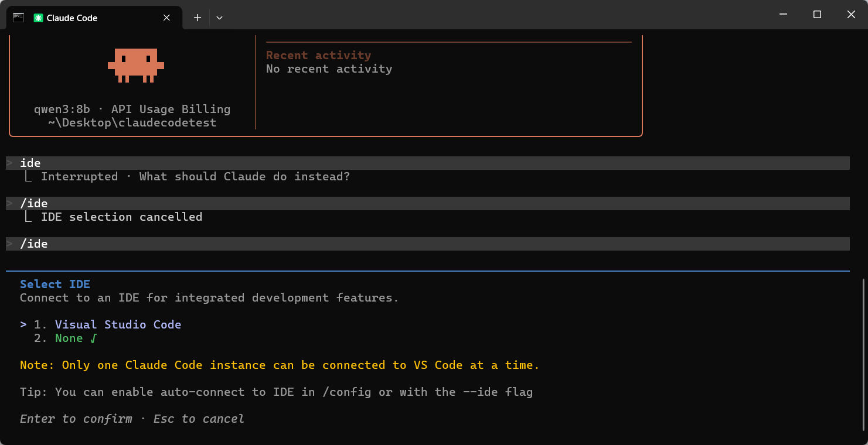
Task: Click the Recent activity heading
Action: point(318,55)
